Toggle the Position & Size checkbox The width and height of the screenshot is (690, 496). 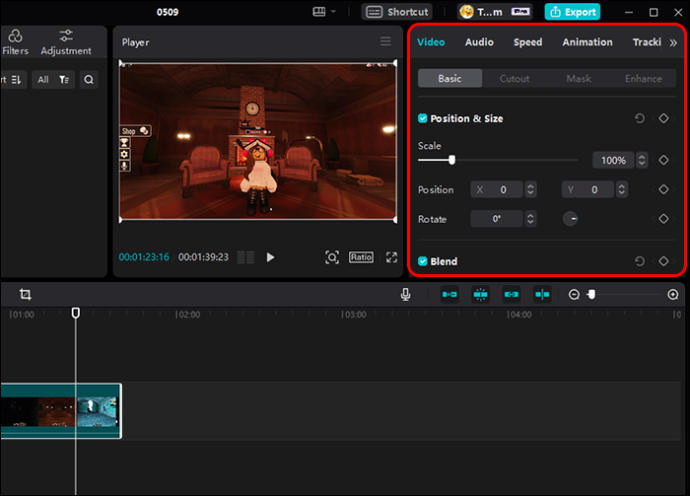pyautogui.click(x=422, y=118)
